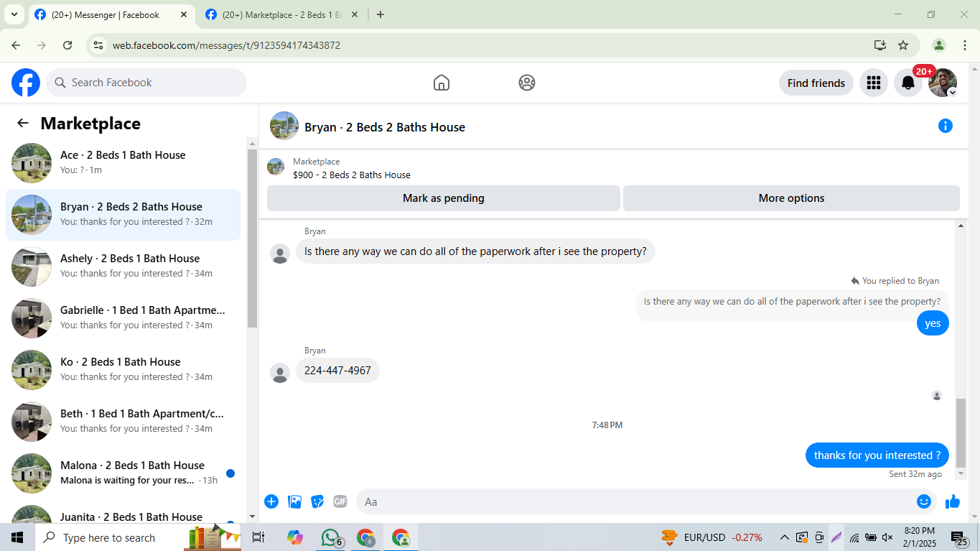Go to the Facebook Home icon
980x551 pixels.
tap(442, 83)
